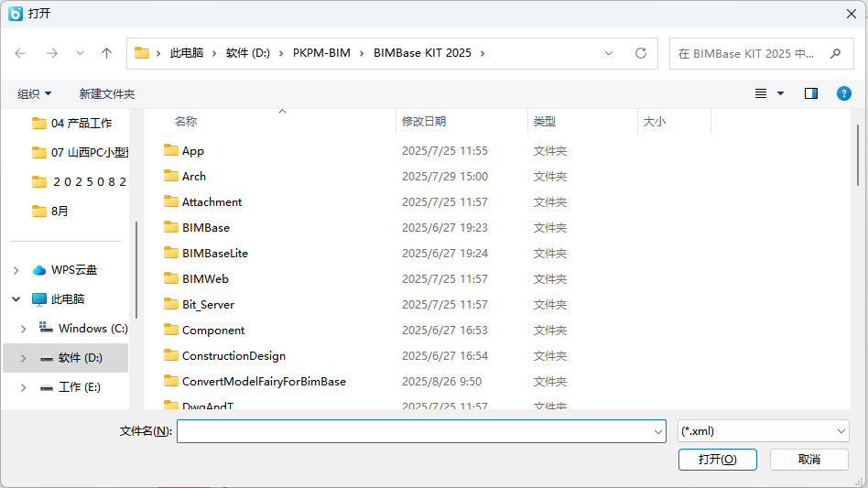Click the BIMWeb folder icon
This screenshot has width=868, height=488.
171,278
